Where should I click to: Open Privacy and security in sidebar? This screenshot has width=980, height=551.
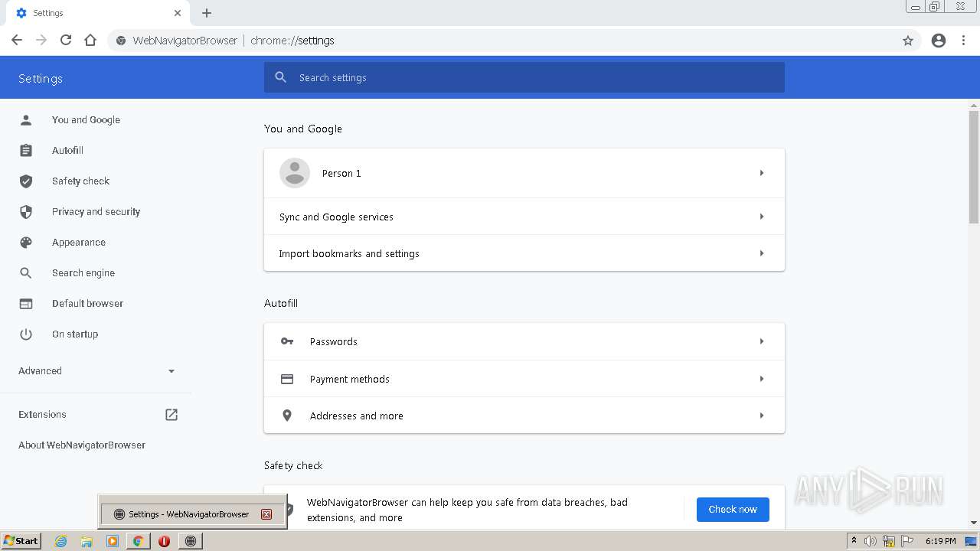(x=96, y=211)
